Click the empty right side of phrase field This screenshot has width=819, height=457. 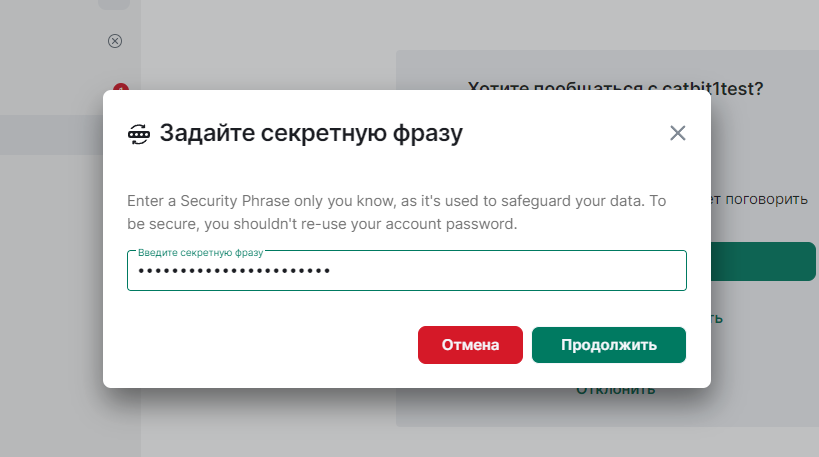click(507, 271)
